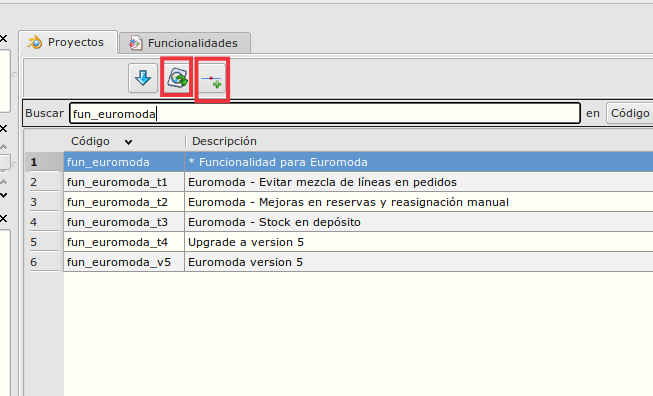Open the Funcionalidades tab

[185, 43]
